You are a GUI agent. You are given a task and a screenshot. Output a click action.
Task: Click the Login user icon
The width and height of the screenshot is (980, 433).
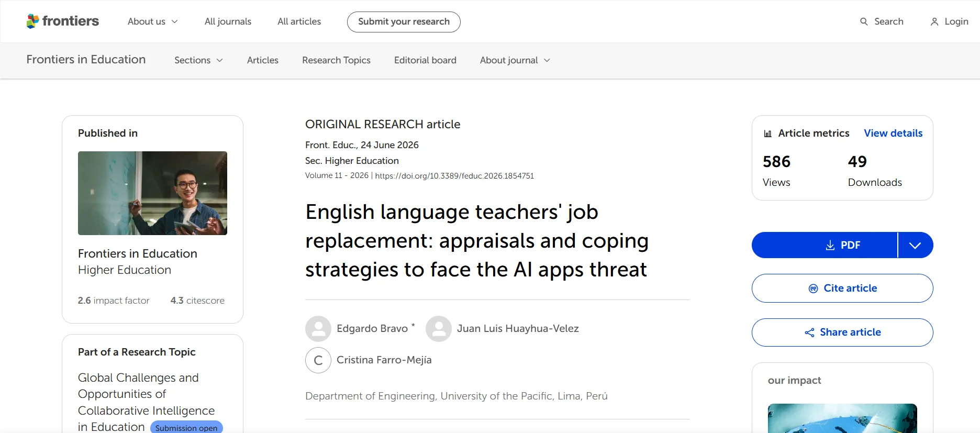(x=934, y=21)
